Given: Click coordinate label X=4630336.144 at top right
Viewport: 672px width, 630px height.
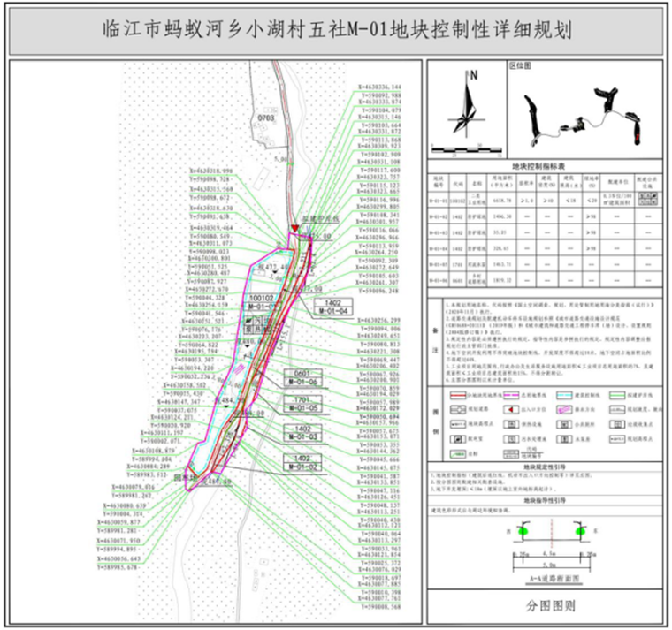Looking at the screenshot, I should (x=380, y=87).
